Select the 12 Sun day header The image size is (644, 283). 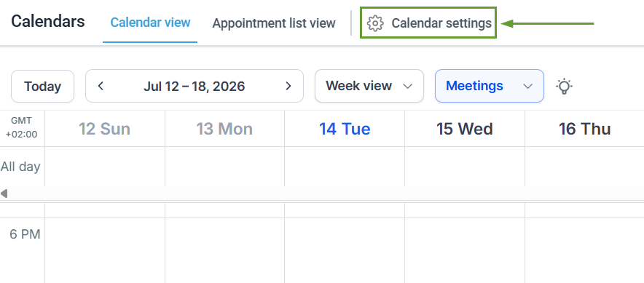tap(105, 129)
